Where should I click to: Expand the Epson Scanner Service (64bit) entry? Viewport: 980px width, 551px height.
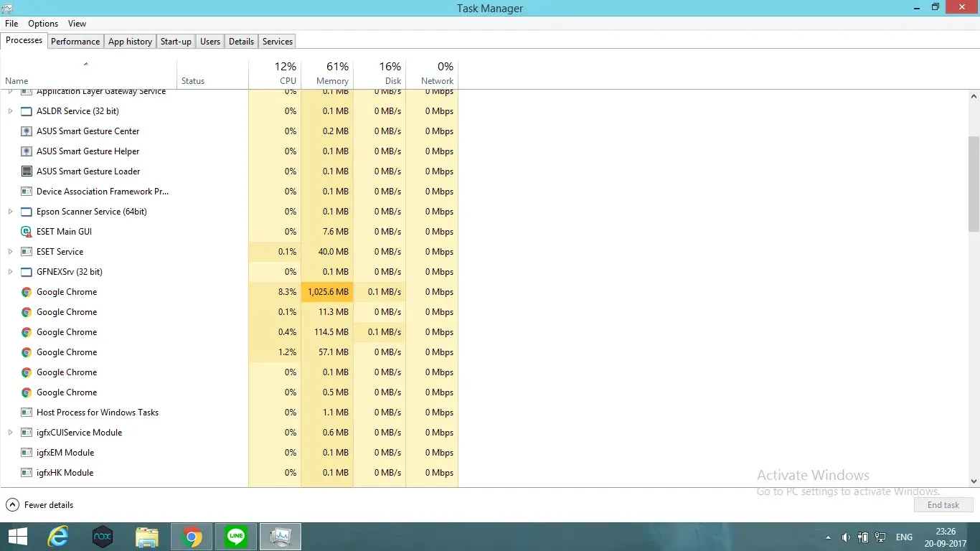pos(10,212)
